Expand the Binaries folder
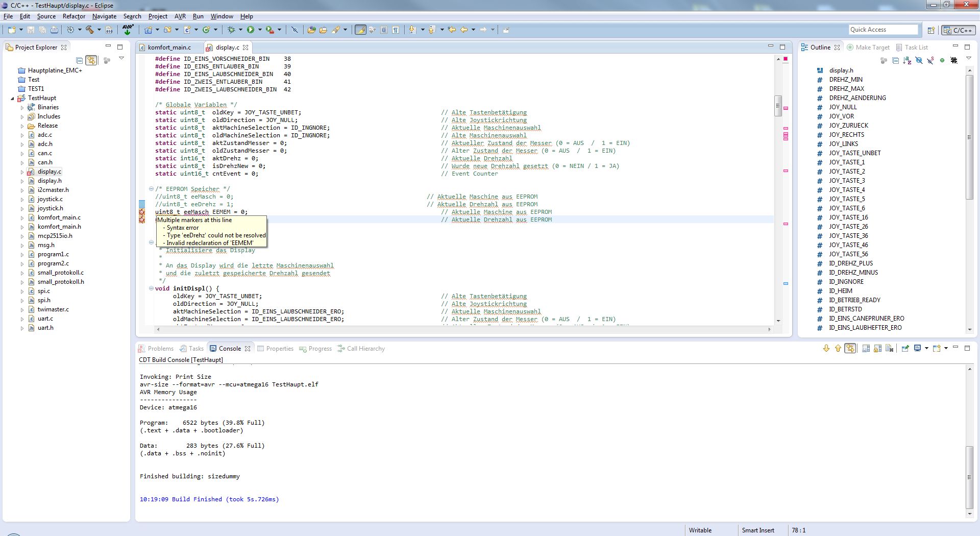The image size is (980, 536). click(22, 108)
